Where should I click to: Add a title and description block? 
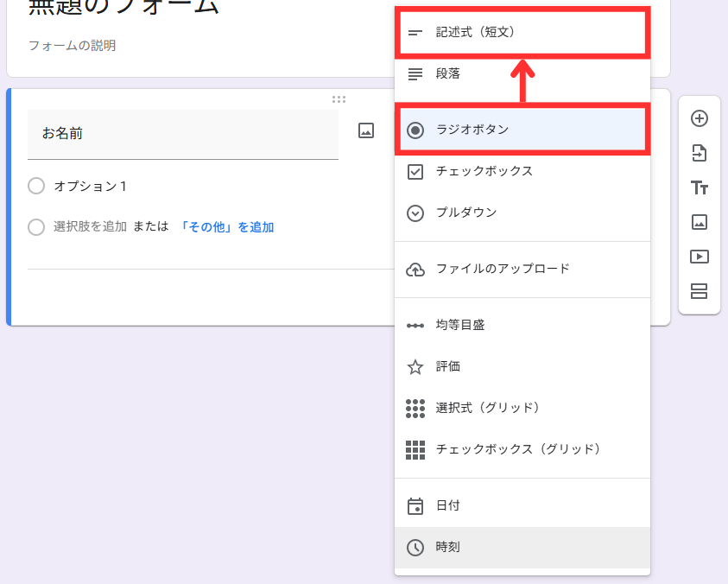point(700,187)
